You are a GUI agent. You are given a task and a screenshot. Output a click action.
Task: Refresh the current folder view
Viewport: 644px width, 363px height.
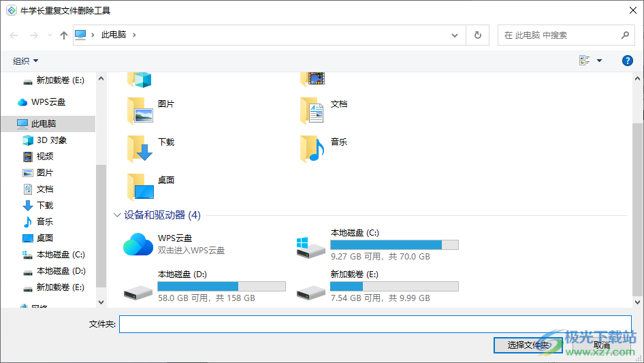click(x=477, y=35)
